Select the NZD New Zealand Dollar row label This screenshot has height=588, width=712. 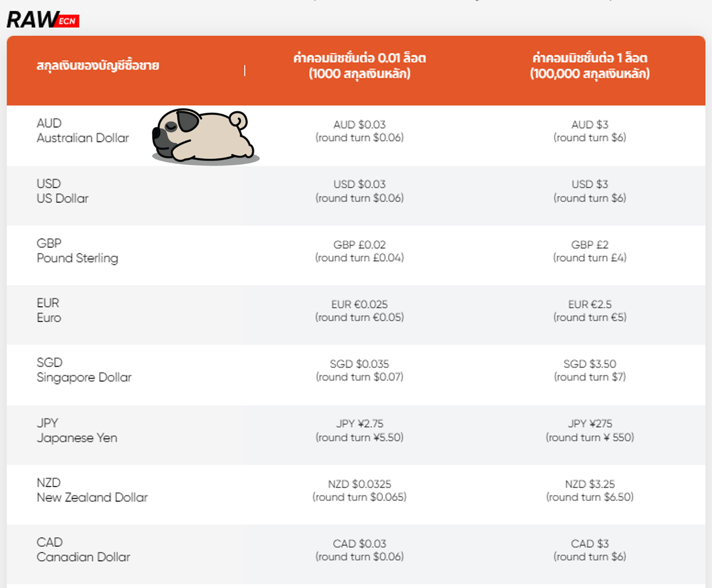pyautogui.click(x=92, y=490)
